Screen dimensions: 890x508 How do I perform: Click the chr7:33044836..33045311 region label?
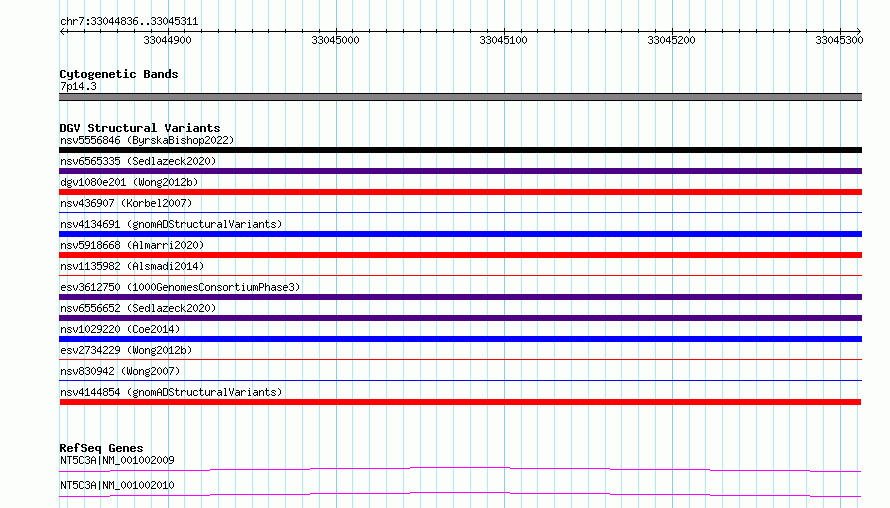click(129, 22)
